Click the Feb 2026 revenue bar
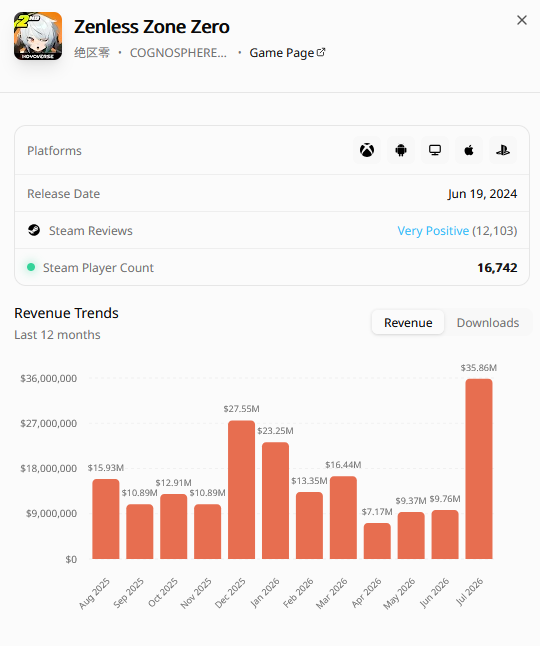 pos(309,525)
